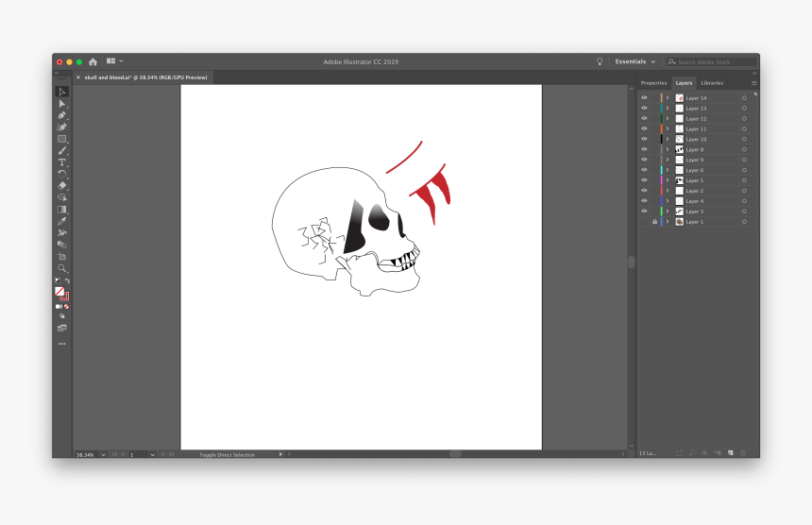Toggle visibility of Layer 6
Viewport: 812px width, 525px height.
coord(644,170)
